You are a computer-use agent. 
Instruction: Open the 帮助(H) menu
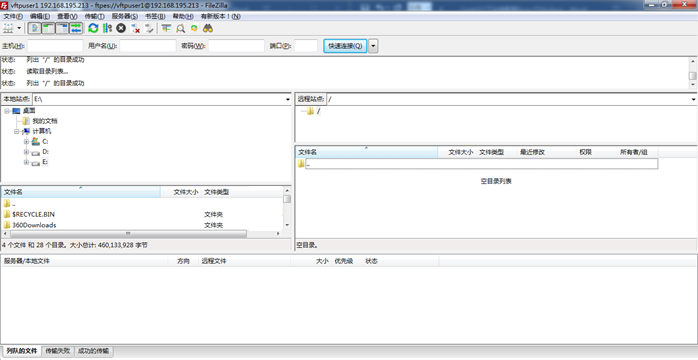click(183, 16)
